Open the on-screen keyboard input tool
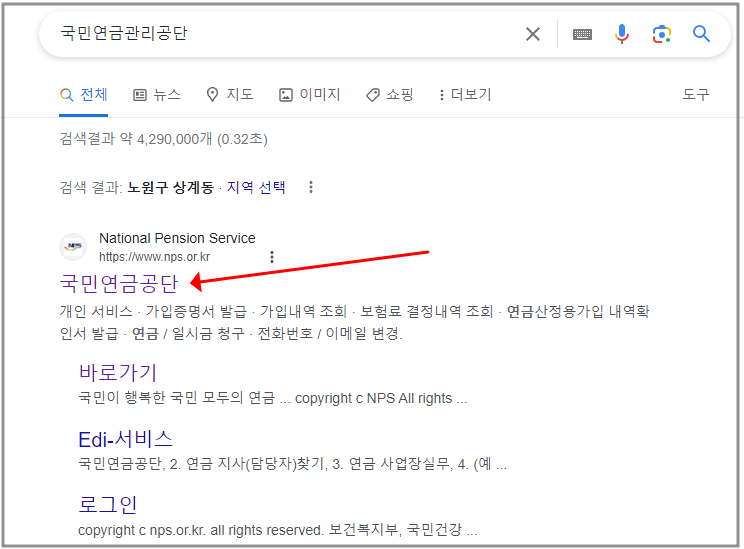The width and height of the screenshot is (744, 549). (582, 34)
